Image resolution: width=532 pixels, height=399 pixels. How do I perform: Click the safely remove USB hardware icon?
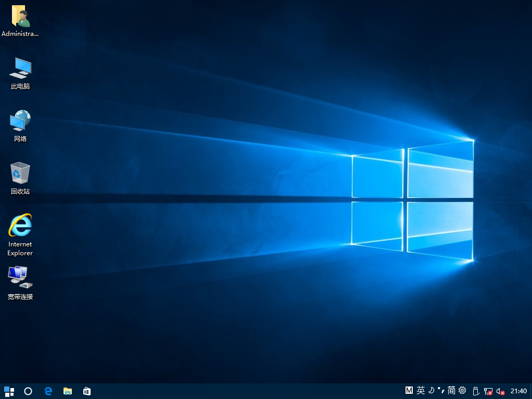[x=476, y=392]
